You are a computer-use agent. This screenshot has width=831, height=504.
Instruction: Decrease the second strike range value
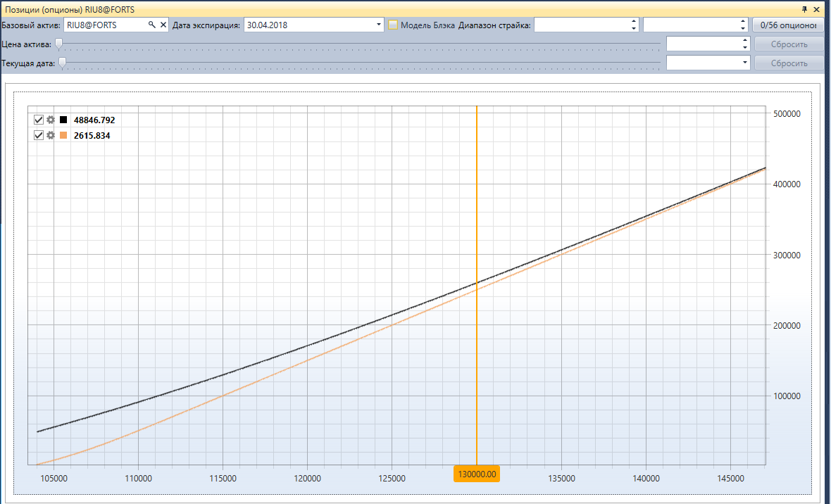743,28
